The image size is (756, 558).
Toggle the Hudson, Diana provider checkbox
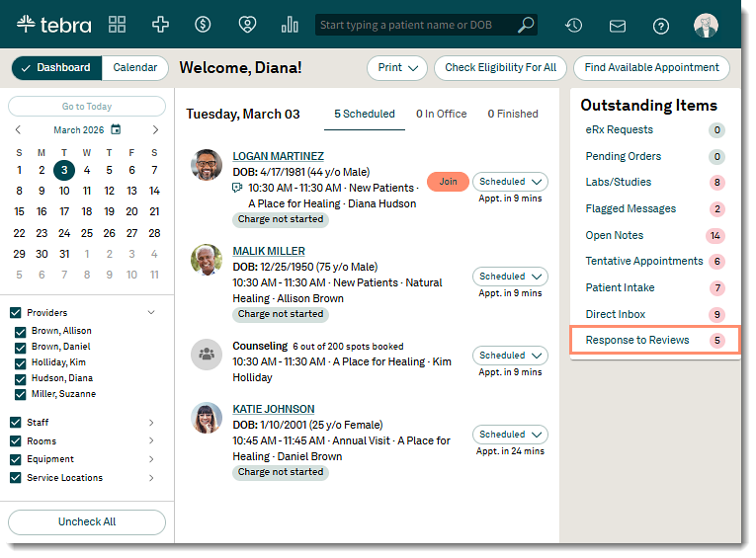(x=21, y=378)
